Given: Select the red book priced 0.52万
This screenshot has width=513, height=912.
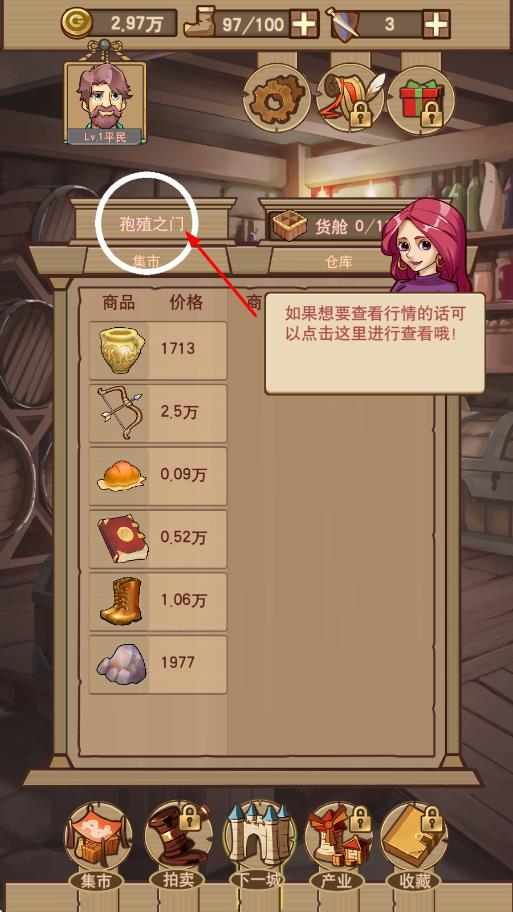Looking at the screenshot, I should coord(158,539).
